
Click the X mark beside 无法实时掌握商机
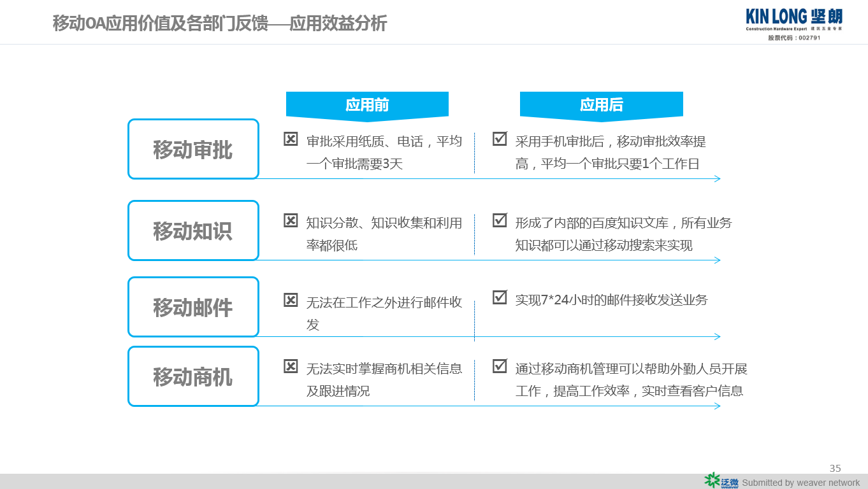pyautogui.click(x=291, y=366)
